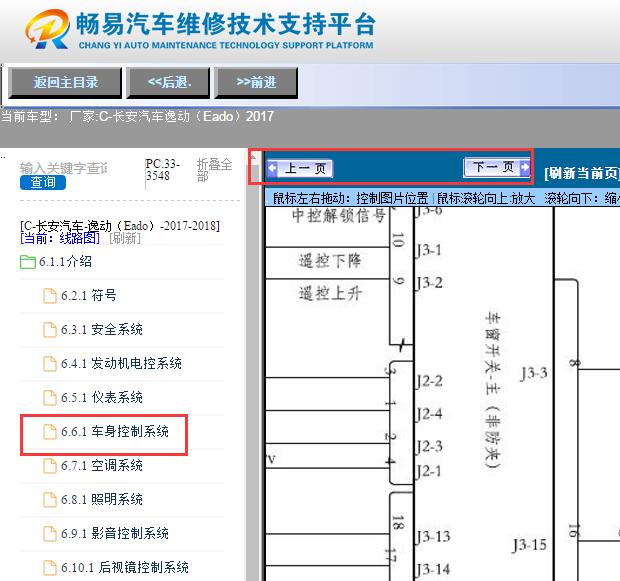
Task: Click the 遥控下降 label in the diagram
Action: tap(330, 261)
